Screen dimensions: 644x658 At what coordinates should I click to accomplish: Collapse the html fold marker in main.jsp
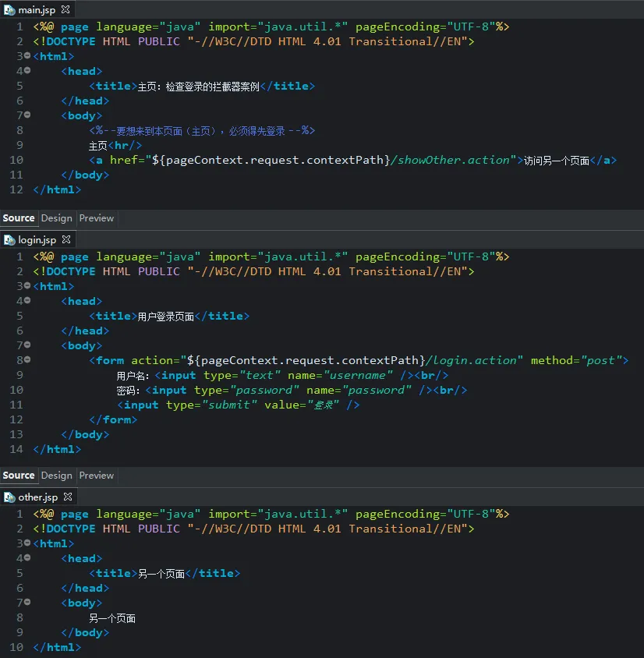click(27, 56)
